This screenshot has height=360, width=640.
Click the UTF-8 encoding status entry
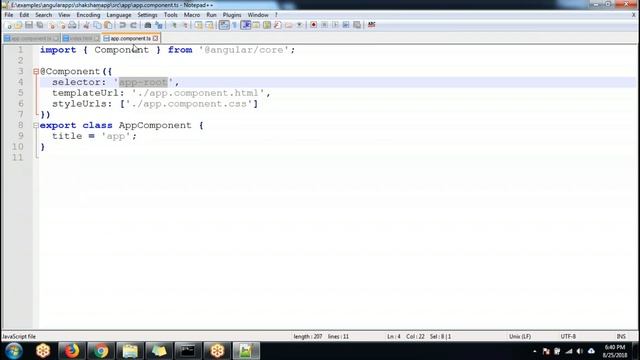click(x=568, y=337)
